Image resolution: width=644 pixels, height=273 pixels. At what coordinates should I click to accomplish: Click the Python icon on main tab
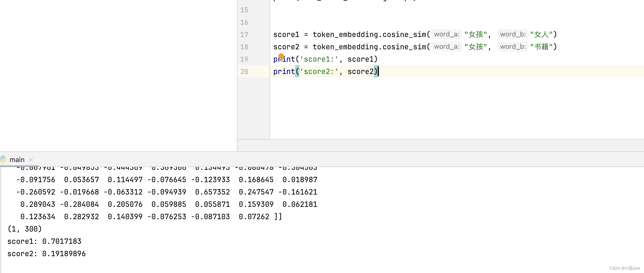[3, 159]
